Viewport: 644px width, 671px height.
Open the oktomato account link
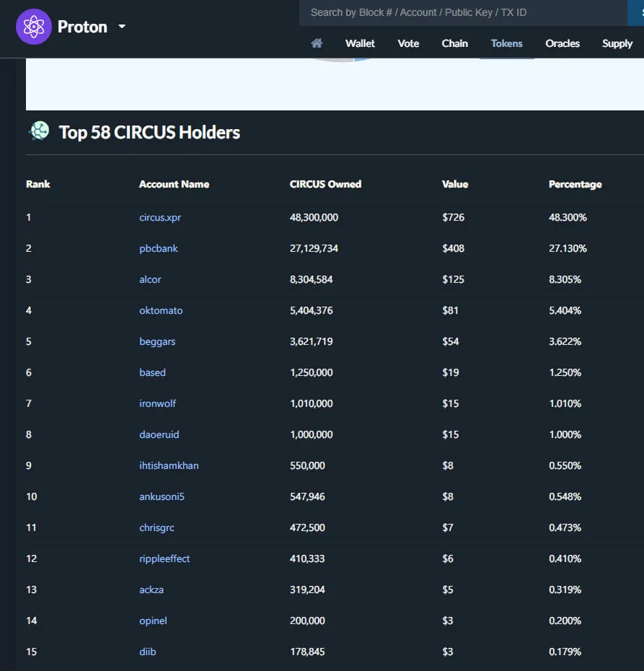coord(161,310)
